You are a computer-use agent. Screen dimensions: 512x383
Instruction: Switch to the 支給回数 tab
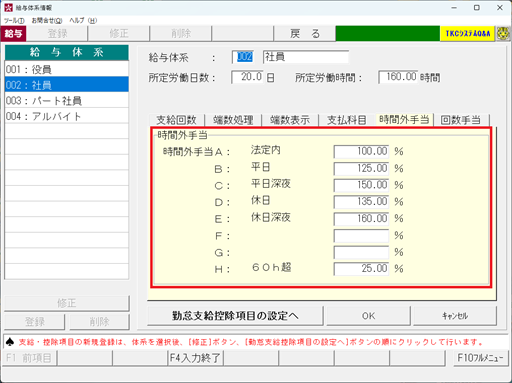point(176,120)
